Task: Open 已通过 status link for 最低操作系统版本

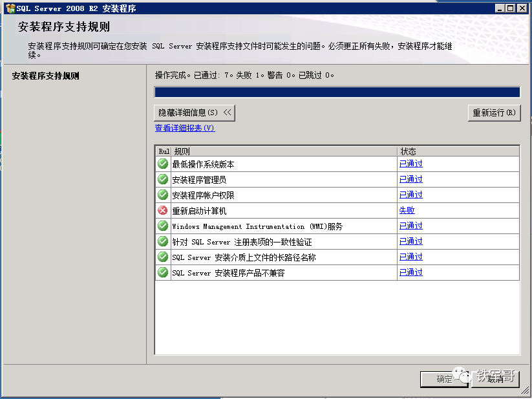Action: tap(410, 164)
